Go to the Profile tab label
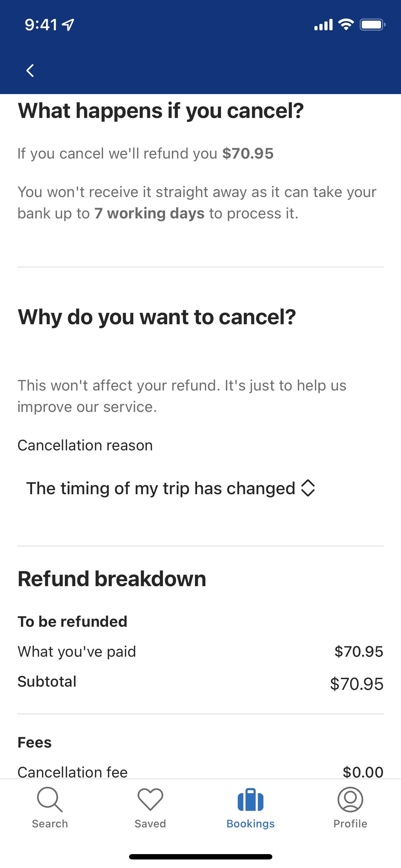The height and width of the screenshot is (868, 401). pyautogui.click(x=350, y=824)
